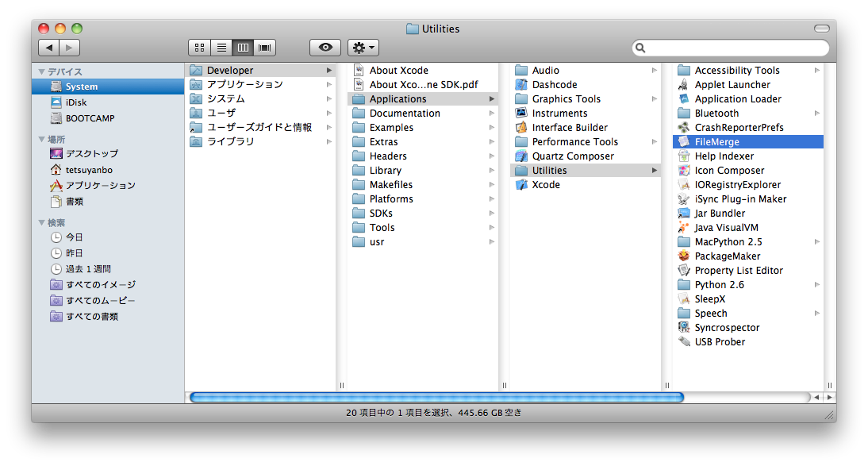
Task: Select the Java VisualVM icon
Action: pos(684,228)
